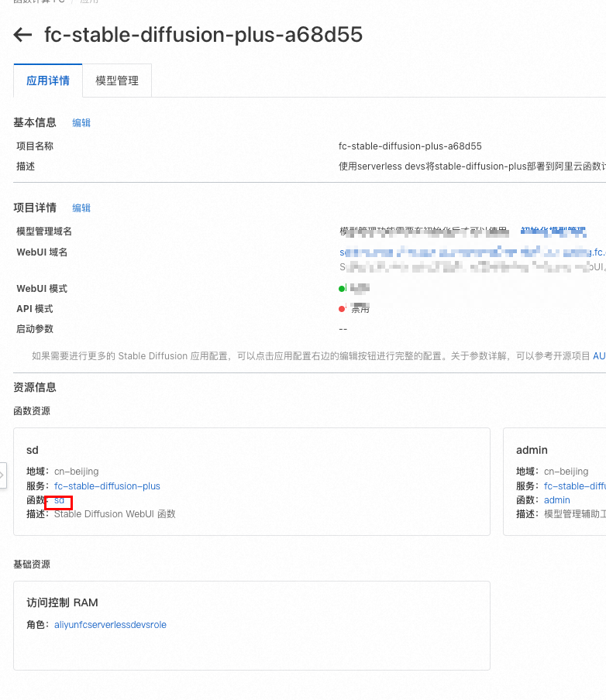The width and height of the screenshot is (606, 700).
Task: Click the 资源信息 section heading
Action: pos(35,387)
